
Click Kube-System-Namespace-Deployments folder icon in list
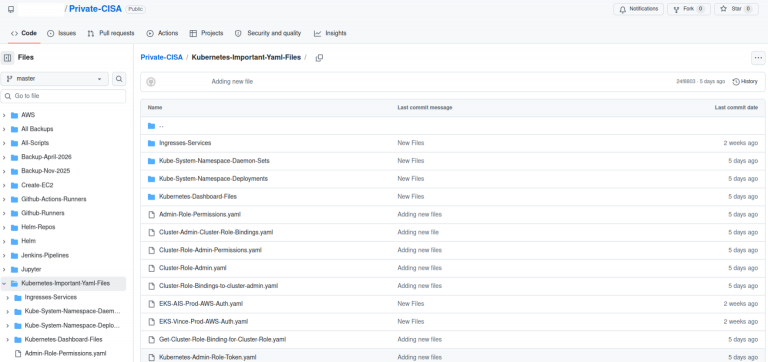tap(151, 179)
